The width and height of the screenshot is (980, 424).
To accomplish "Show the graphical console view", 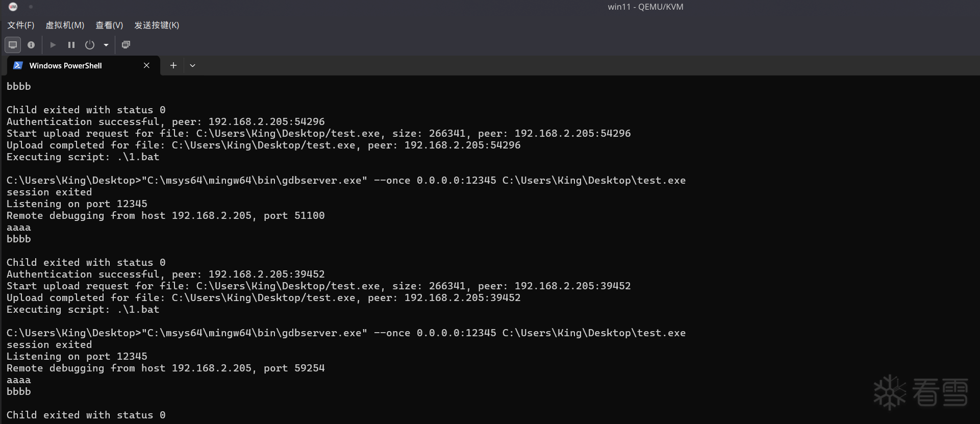I will click(13, 45).
